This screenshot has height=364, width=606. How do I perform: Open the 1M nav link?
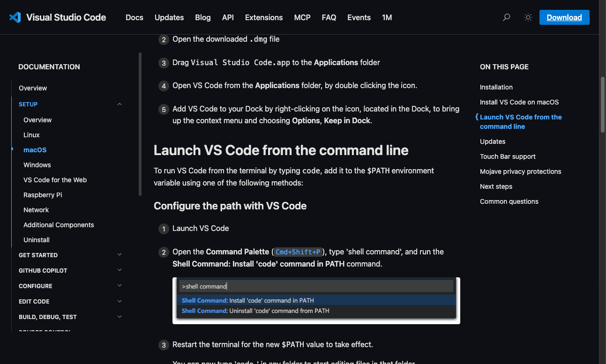tap(387, 17)
